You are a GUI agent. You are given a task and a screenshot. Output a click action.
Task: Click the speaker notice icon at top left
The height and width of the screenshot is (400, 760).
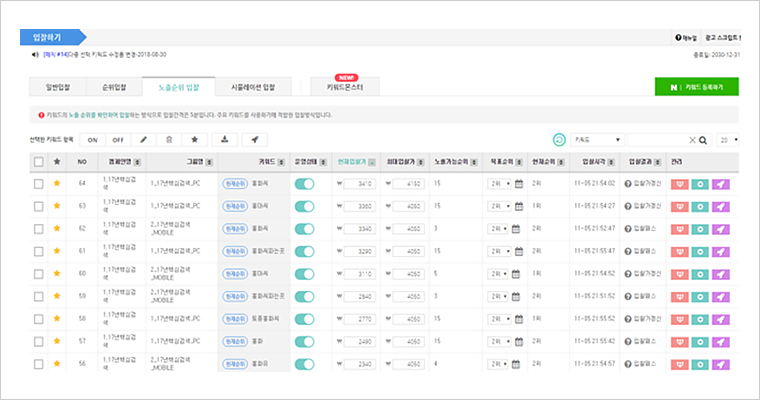click(35, 54)
